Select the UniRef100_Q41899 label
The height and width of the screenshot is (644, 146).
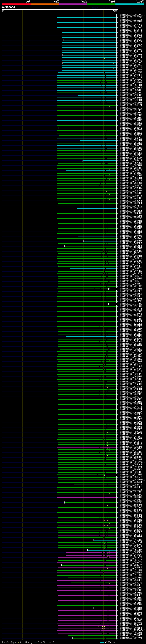(x=131, y=543)
